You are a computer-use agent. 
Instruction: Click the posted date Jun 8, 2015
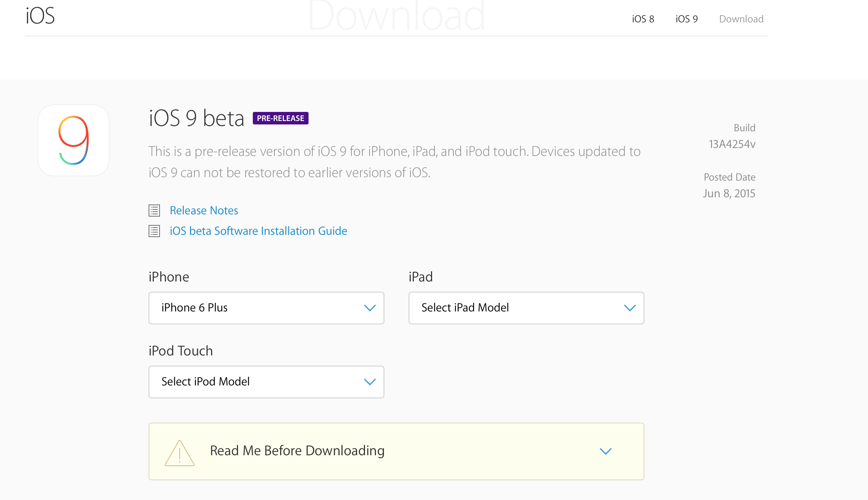click(x=729, y=193)
